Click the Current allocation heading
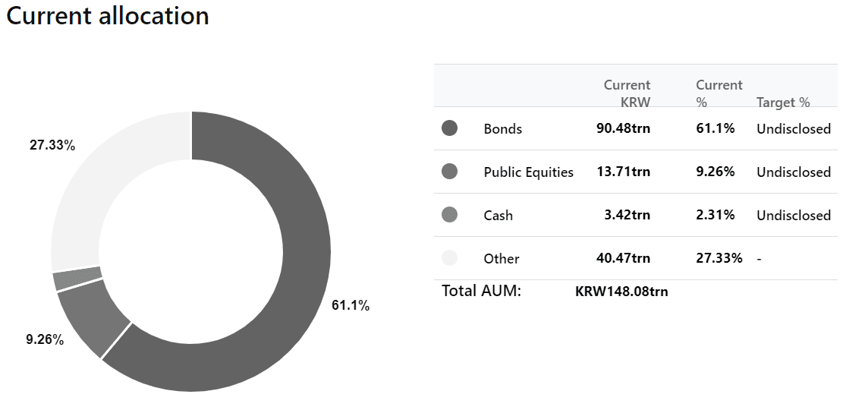This screenshot has height=410, width=868. point(108,15)
